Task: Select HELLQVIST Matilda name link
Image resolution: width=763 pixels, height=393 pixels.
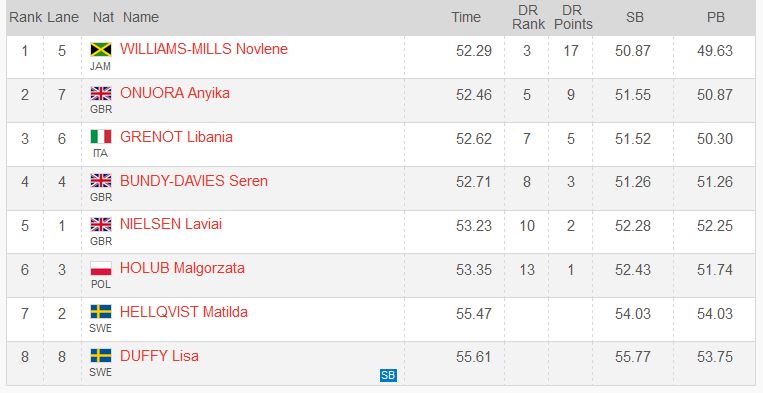Action: 183,312
